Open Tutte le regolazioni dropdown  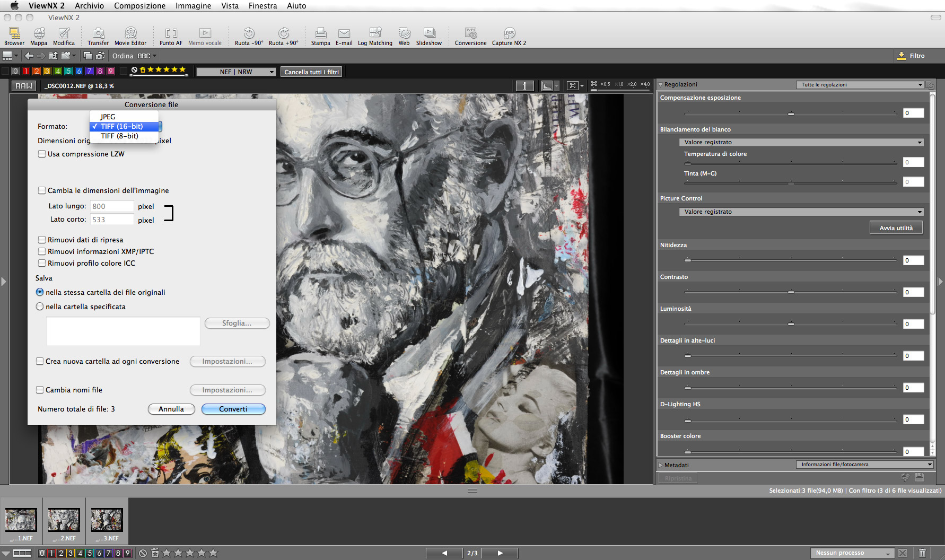pos(860,85)
